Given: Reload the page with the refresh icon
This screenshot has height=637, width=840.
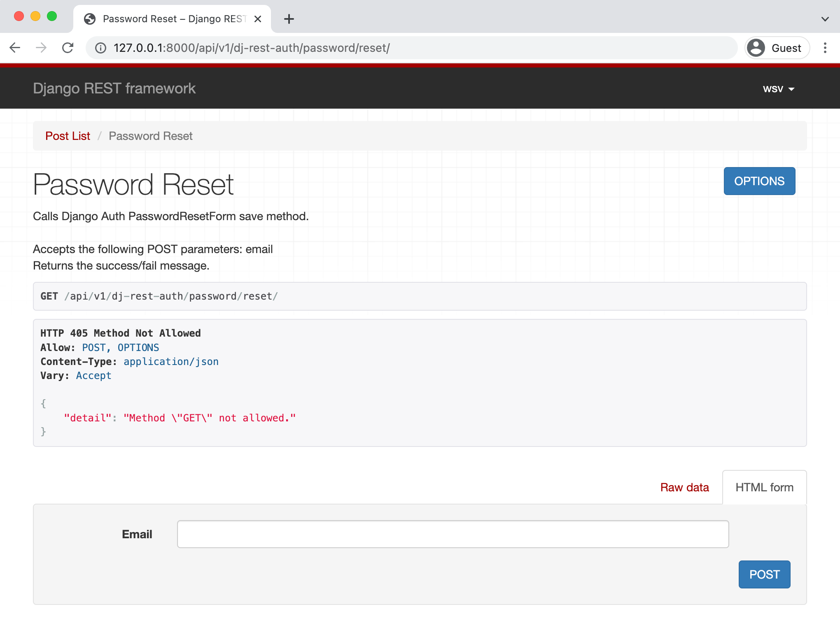Looking at the screenshot, I should tap(68, 48).
